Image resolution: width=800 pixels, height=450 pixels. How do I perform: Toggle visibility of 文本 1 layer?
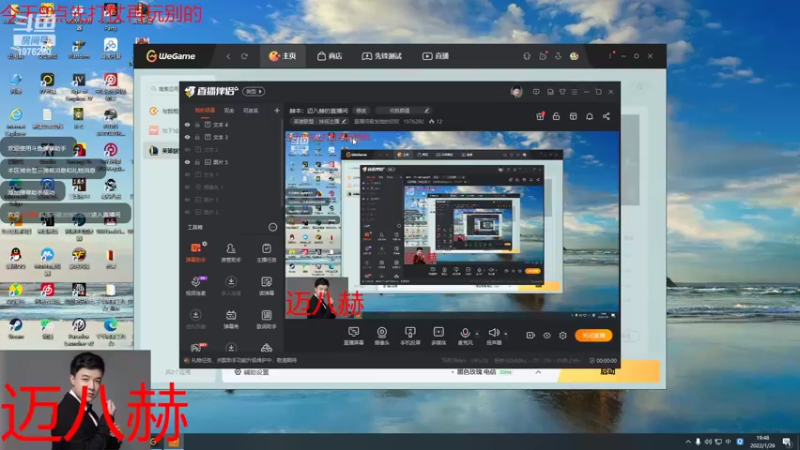(x=187, y=174)
